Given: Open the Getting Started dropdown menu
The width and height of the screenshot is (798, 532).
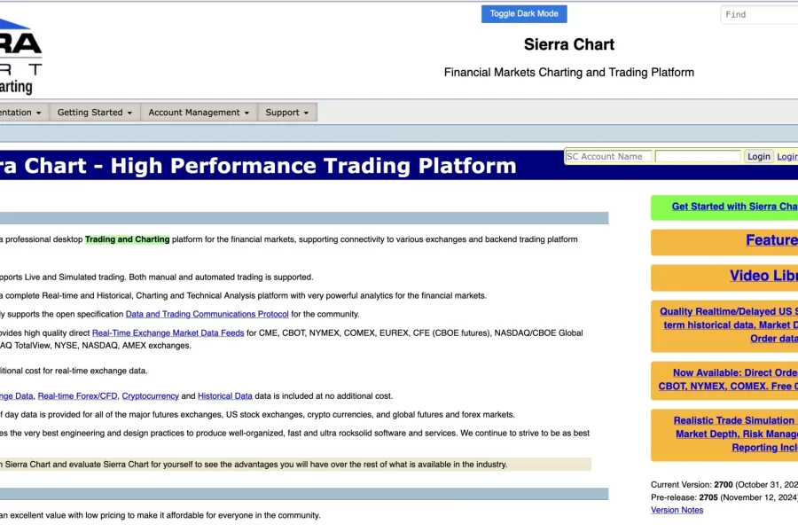Looking at the screenshot, I should 95,112.
